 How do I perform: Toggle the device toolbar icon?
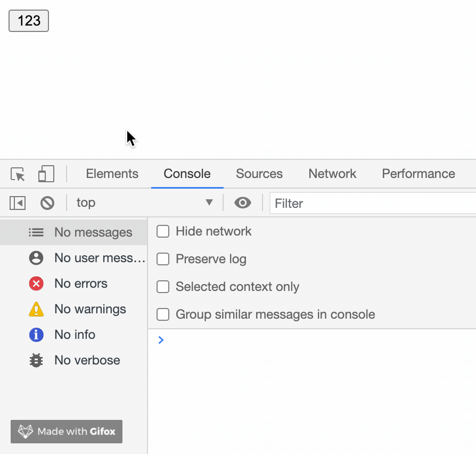tap(46, 174)
